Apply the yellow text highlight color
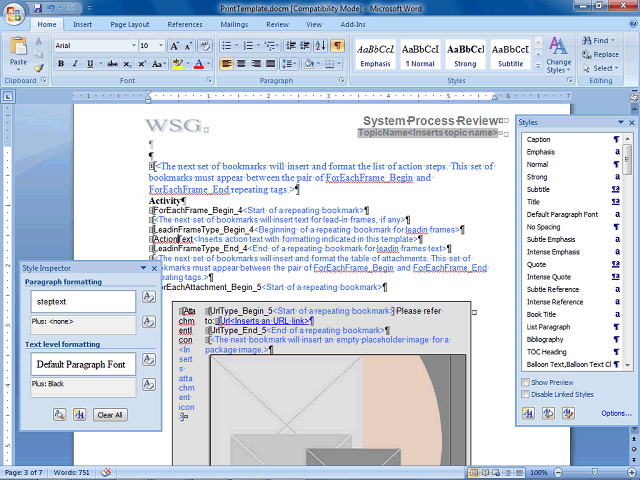This screenshot has width=640, height=480. click(178, 64)
